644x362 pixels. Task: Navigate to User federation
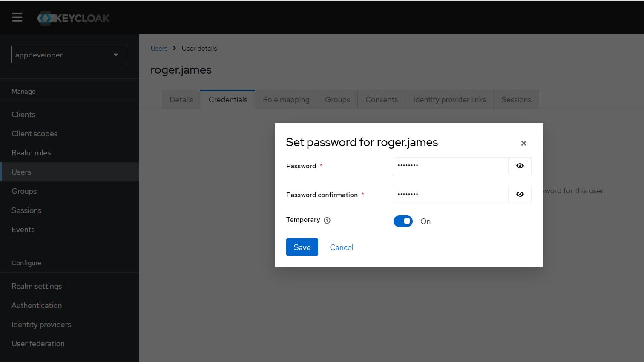(69, 344)
